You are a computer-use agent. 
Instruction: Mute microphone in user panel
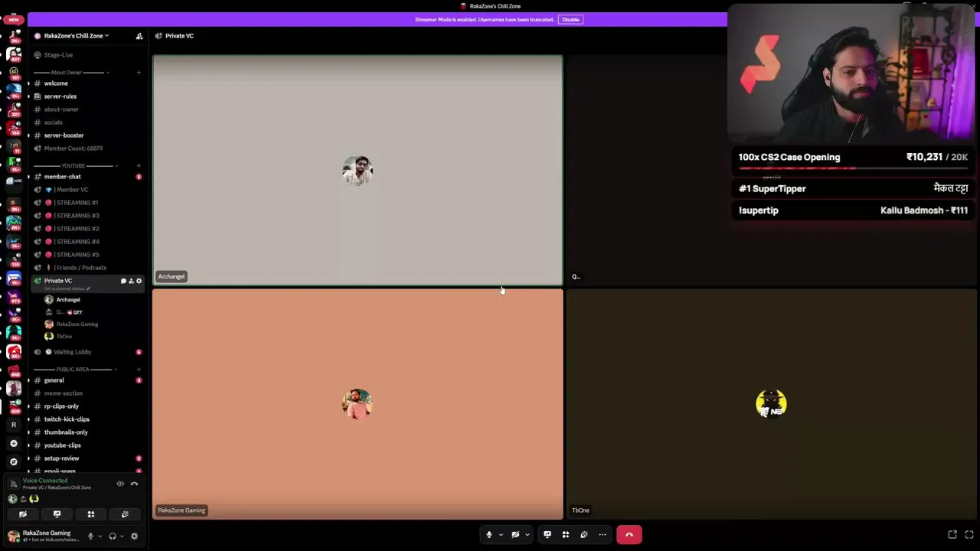(90, 536)
